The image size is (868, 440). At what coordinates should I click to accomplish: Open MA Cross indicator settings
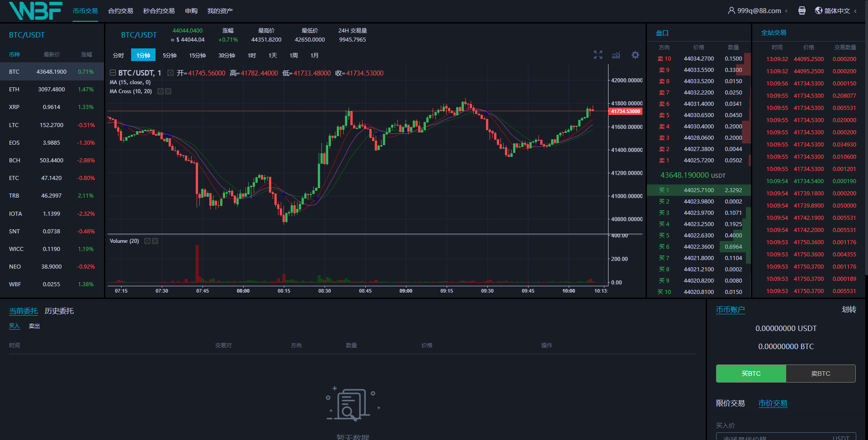(160, 91)
